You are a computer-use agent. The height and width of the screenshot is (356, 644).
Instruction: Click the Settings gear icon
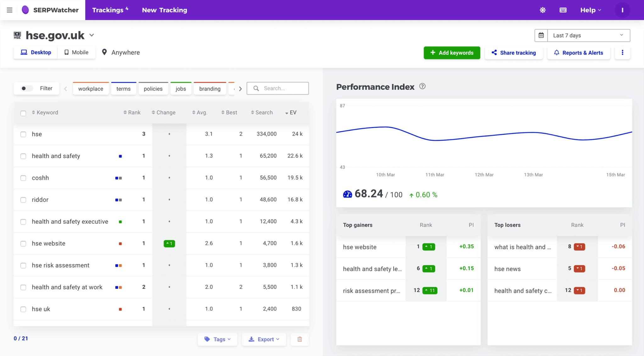(x=543, y=10)
